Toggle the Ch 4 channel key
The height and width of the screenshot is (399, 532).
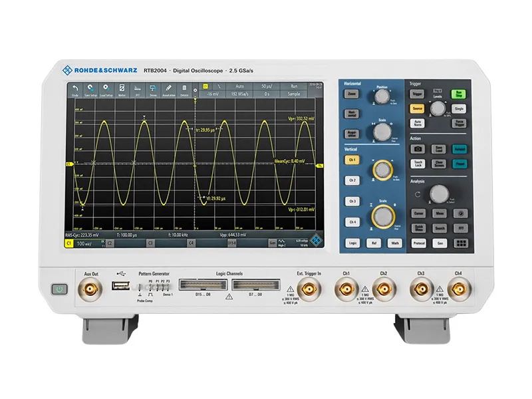click(353, 222)
